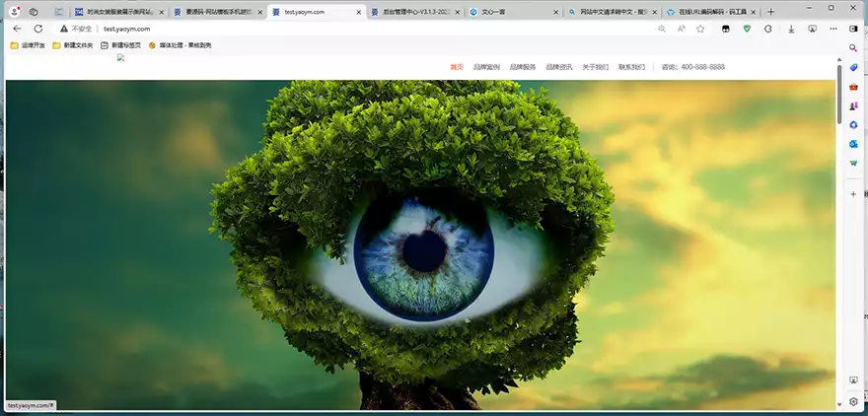Click the add sidebar app plus button

853,194
